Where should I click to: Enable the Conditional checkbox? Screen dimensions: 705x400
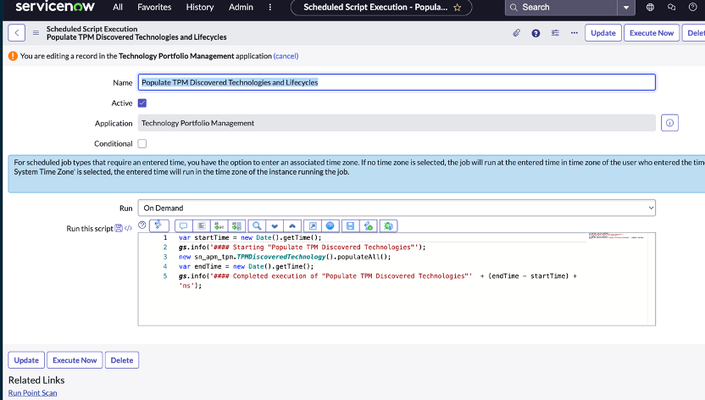pyautogui.click(x=142, y=143)
